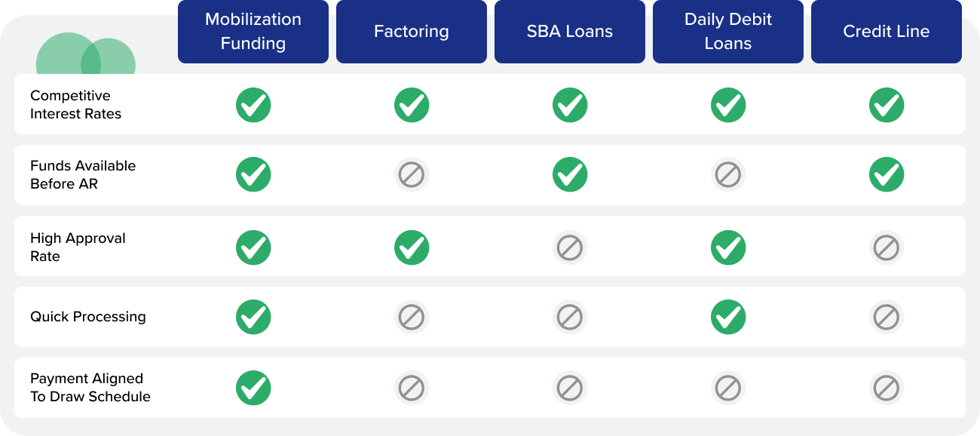The image size is (980, 436).
Task: Click Mobilization Funding Payment Aligned checkmark
Action: 253,388
